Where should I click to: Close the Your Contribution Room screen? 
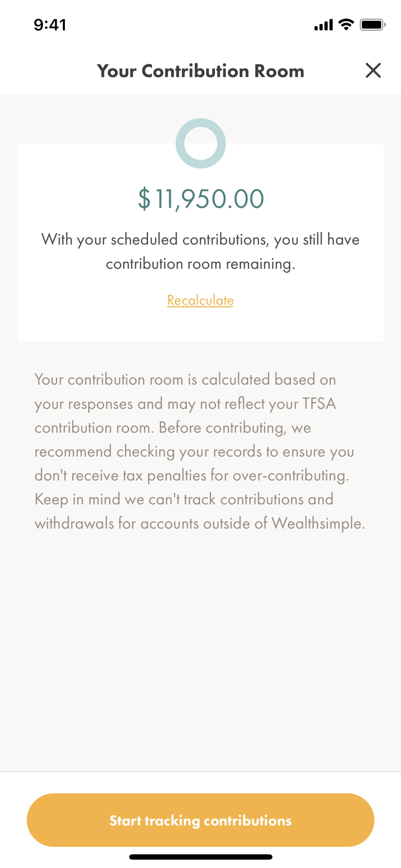373,70
